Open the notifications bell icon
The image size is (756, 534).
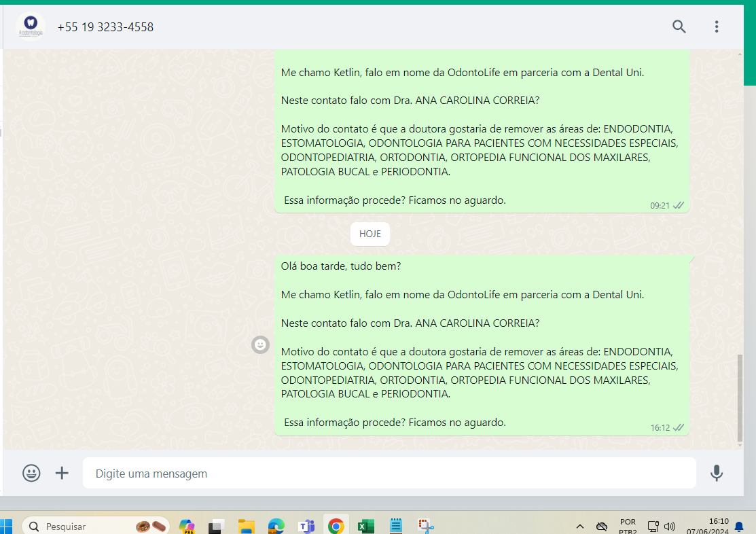point(738,527)
